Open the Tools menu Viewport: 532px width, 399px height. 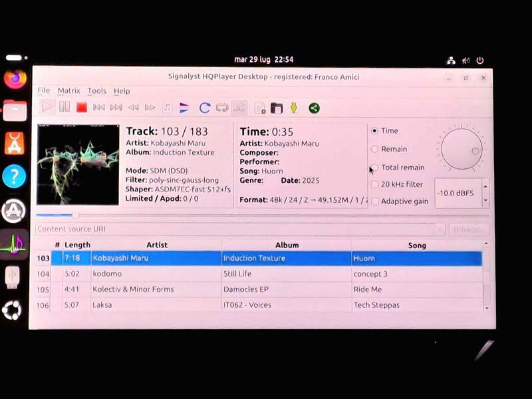[96, 90]
